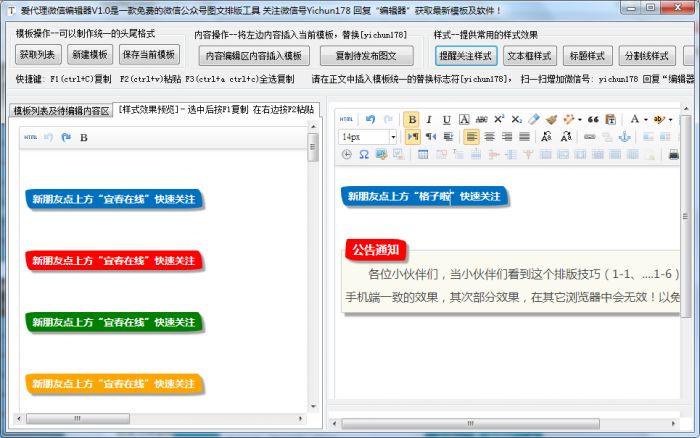Toggle bold in left preview toolbar
Screen dimensions: 700x438
coord(83,138)
